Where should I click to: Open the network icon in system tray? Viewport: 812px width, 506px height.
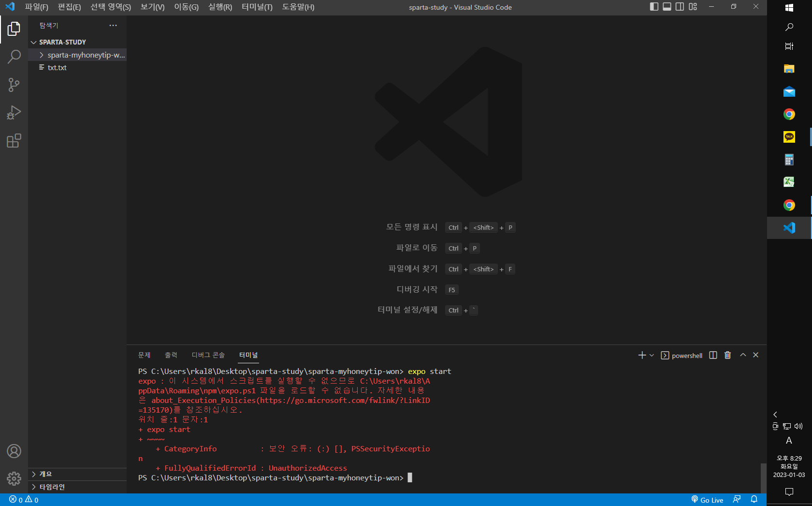[787, 426]
